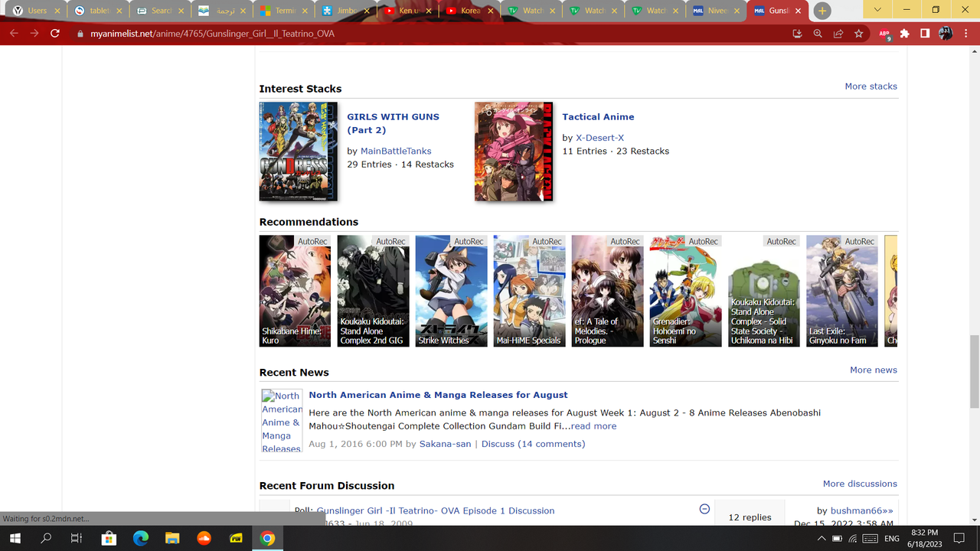Viewport: 980px width, 551px height.
Task: Open the More discussions link
Action: click(x=860, y=484)
